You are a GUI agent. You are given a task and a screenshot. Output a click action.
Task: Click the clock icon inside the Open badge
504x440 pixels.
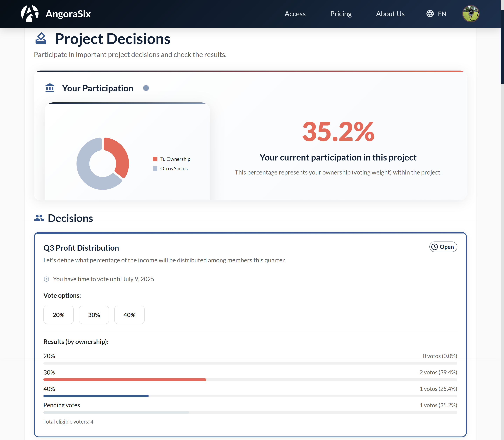pos(434,247)
